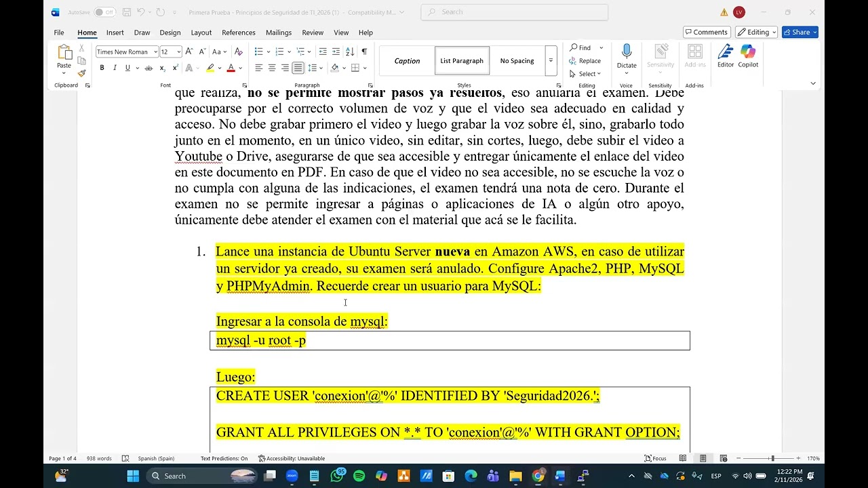Open the font size 12 dropdown
This screenshot has height=488, width=868.
tap(179, 52)
